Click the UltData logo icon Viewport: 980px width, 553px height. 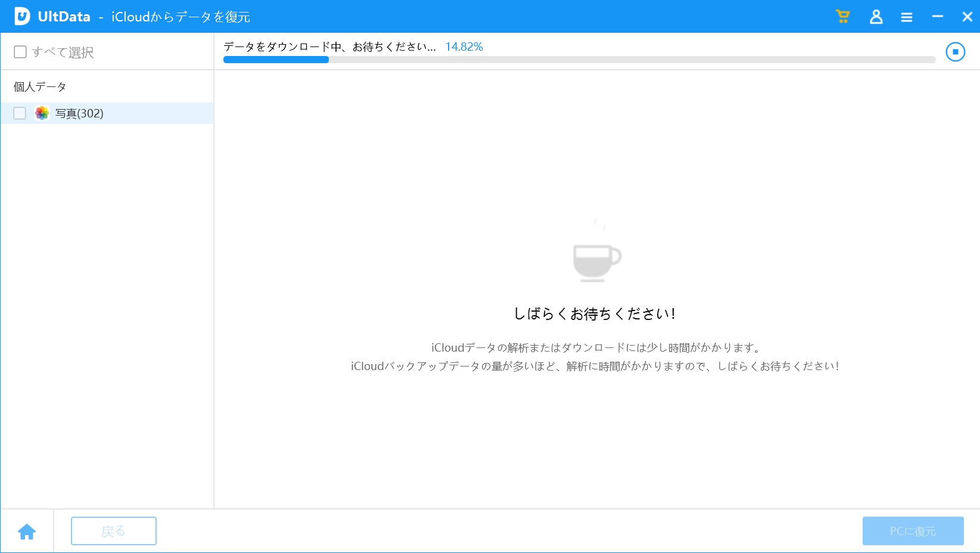point(22,16)
